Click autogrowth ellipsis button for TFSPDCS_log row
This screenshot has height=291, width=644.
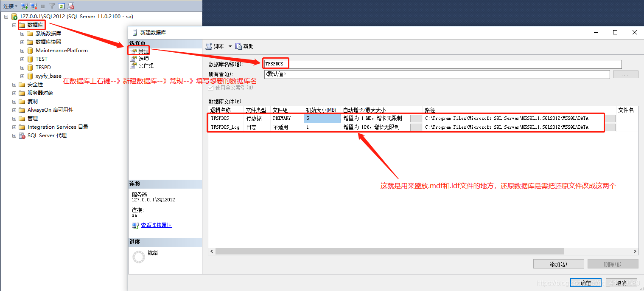[x=416, y=127]
